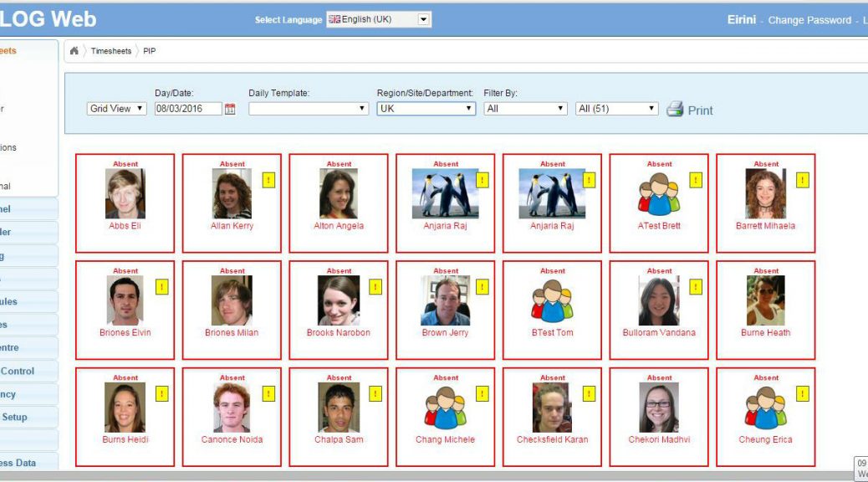Click the Change Password link
Screen dimensions: 868x482
pos(809,20)
